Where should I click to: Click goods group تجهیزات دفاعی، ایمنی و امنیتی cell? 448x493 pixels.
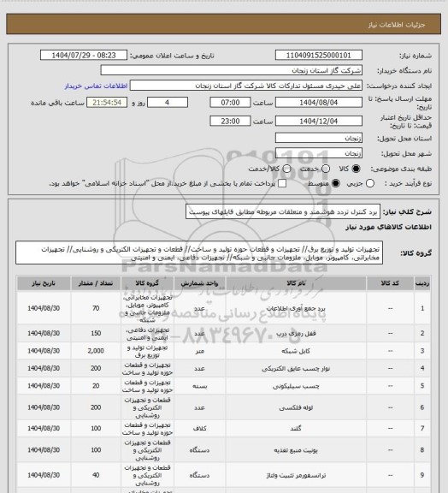147,334
